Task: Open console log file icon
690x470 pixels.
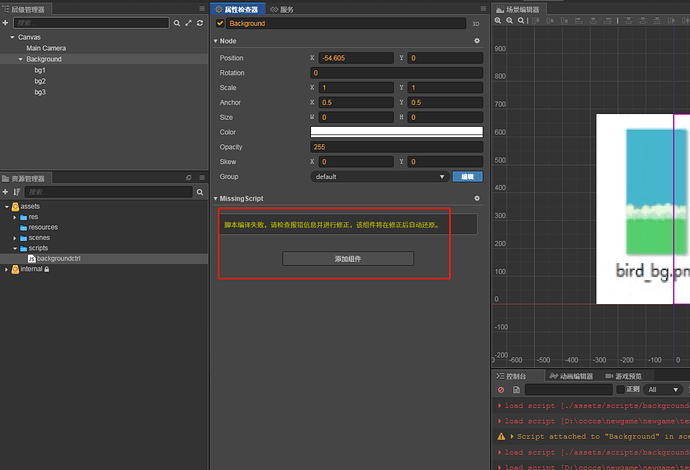Action: point(516,389)
